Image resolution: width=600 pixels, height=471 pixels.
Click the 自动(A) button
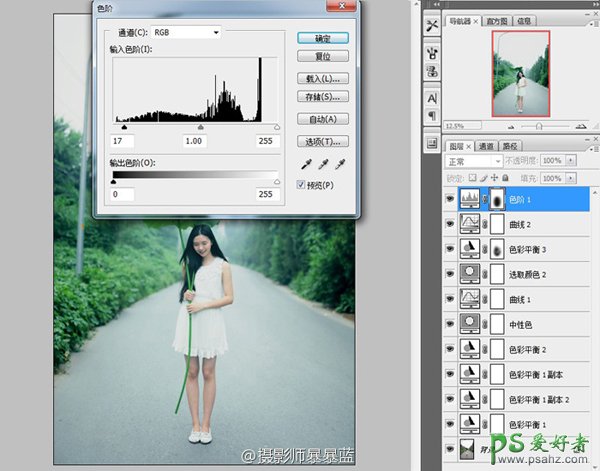(323, 119)
